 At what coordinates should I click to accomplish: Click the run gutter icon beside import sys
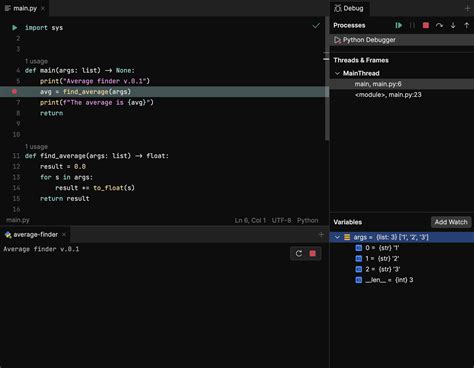[14, 28]
